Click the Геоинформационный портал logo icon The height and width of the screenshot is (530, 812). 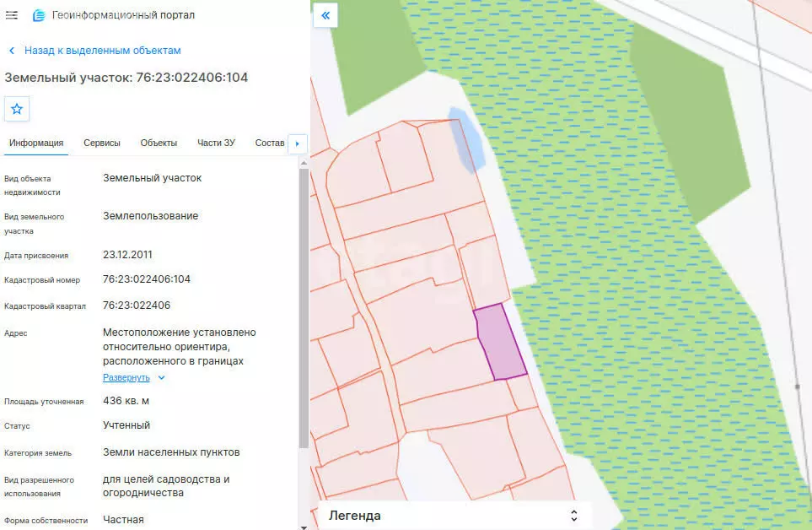tap(39, 15)
